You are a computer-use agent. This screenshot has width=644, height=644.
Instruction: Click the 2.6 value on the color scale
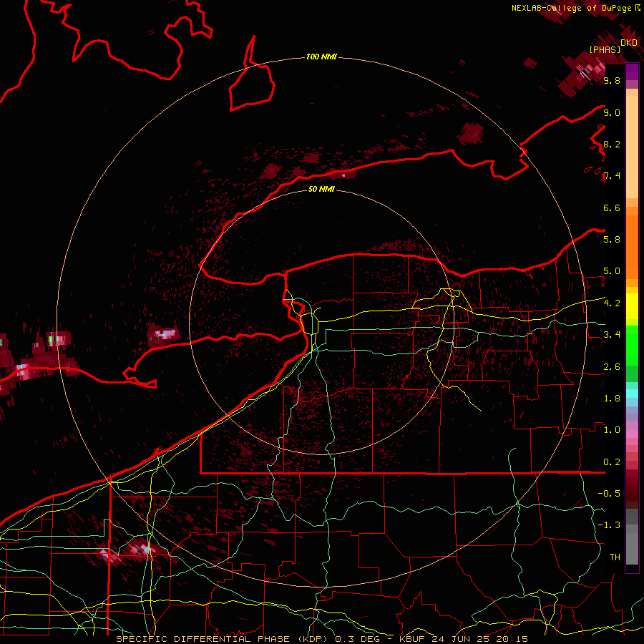(x=612, y=367)
